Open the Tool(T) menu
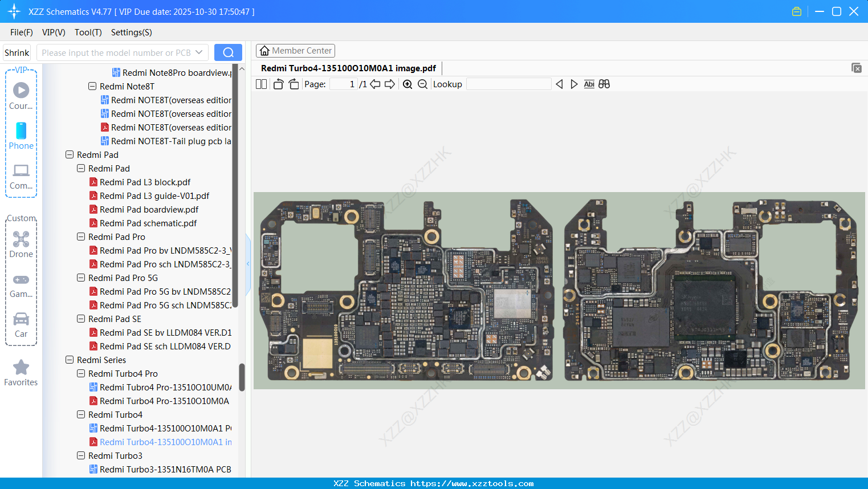Screen dimensions: 868x489 tap(88, 32)
